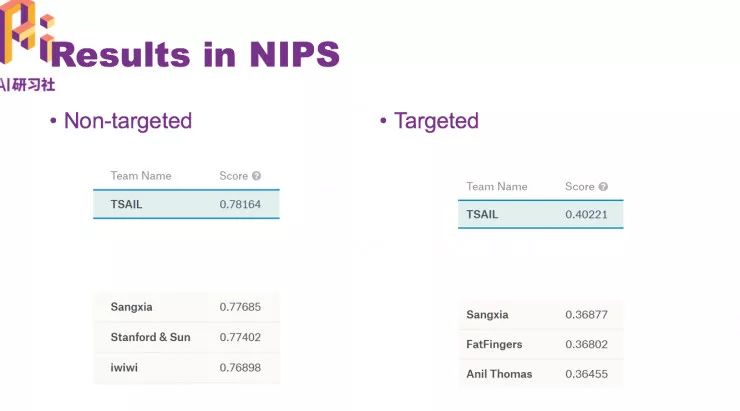This screenshot has height=411, width=740.
Task: Click the AI研习社 brand text
Action: pos(28,84)
